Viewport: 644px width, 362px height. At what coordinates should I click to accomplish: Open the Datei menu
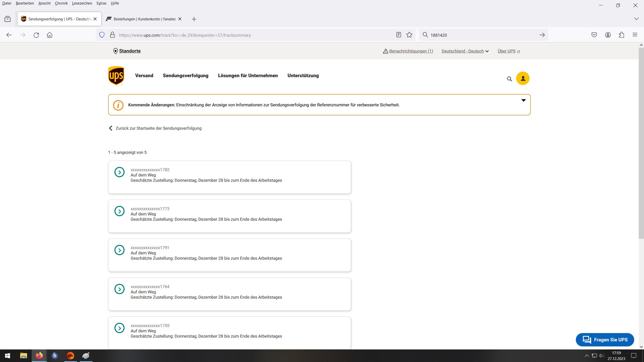[x=7, y=3]
